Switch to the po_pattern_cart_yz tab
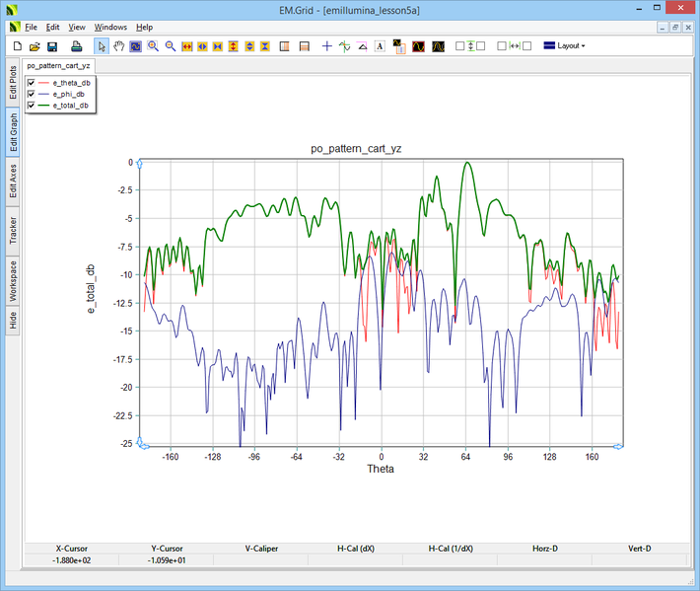Viewport: 700px width, 591px height. click(58, 65)
